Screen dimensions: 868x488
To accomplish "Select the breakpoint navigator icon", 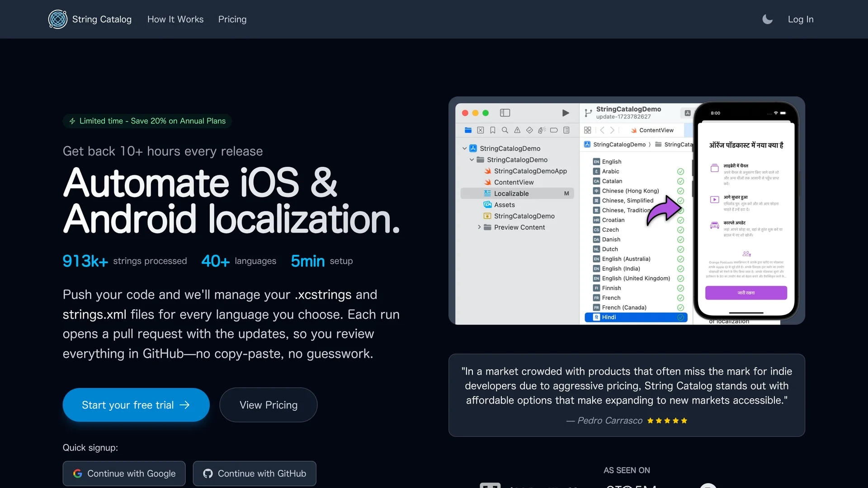I will tap(554, 130).
